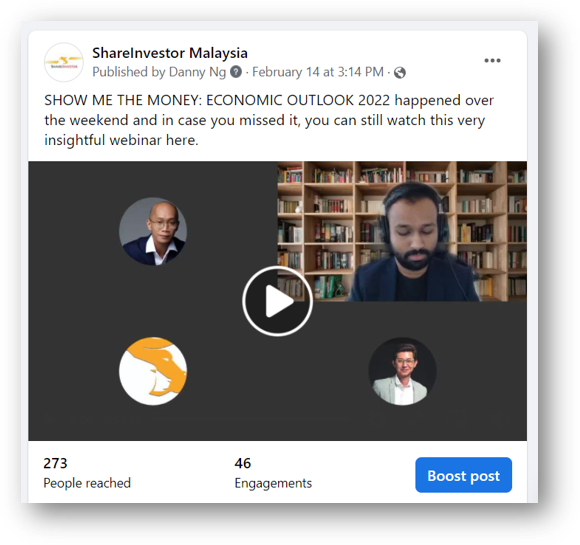The image size is (580, 545).
Task: Open the ShareInvestor page profile logo
Action: point(64,62)
